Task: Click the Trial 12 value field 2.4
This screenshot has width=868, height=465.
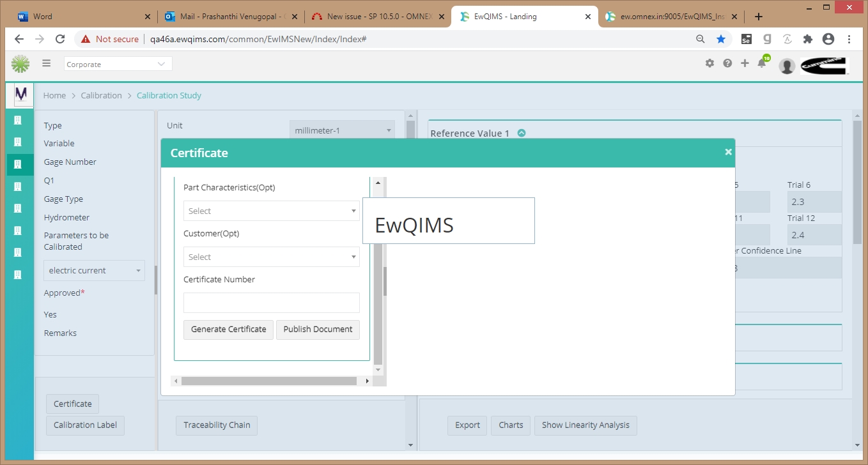Action: tap(814, 235)
